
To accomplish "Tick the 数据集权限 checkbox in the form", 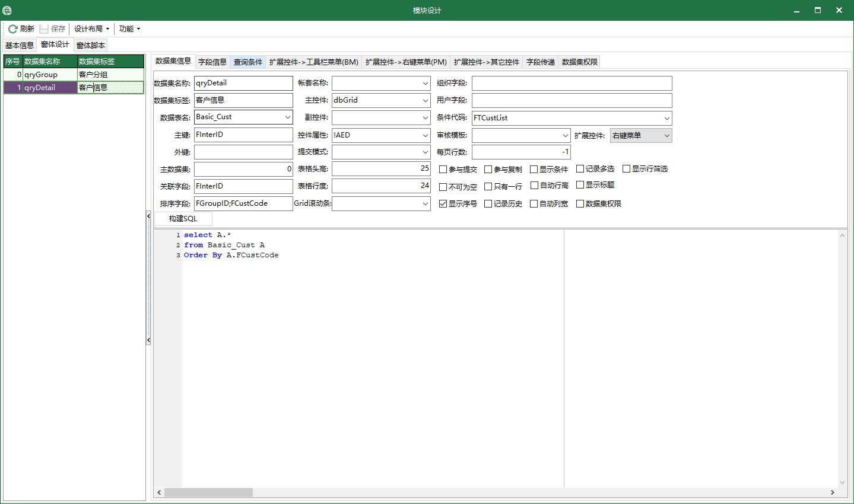I will tap(580, 204).
